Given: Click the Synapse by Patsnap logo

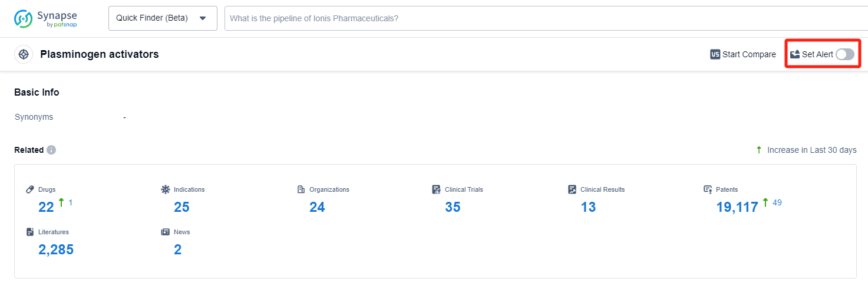Looking at the screenshot, I should [45, 18].
